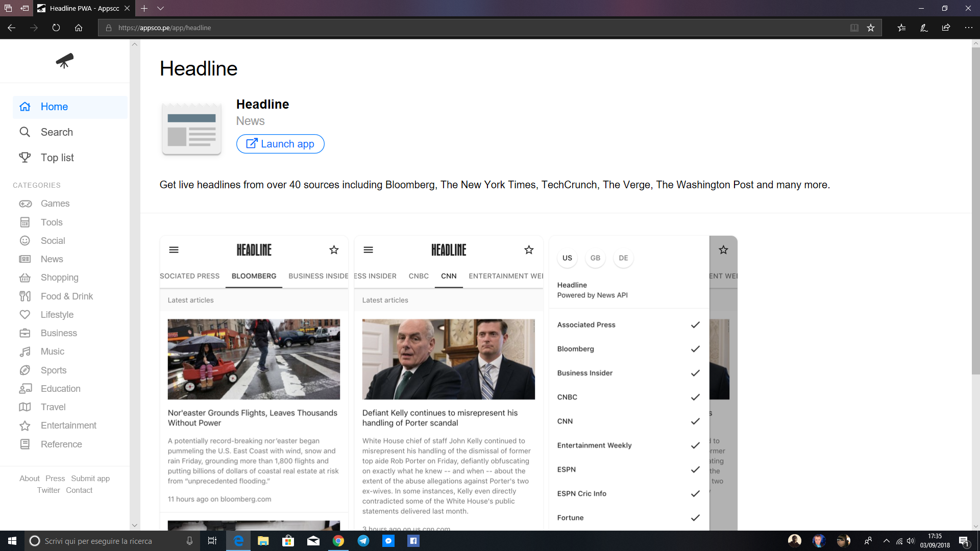Toggle Reading view icon in address bar
The height and width of the screenshot is (551, 980).
[x=854, y=28]
